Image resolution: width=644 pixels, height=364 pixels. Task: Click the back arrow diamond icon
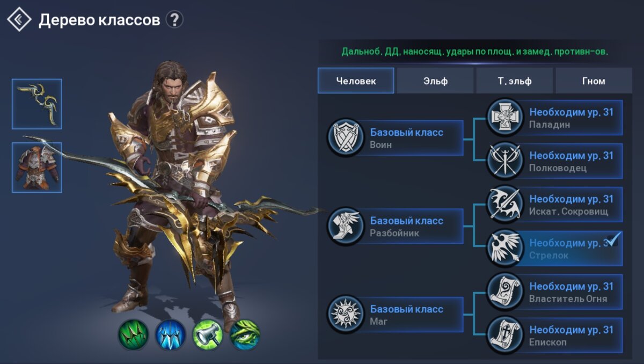(x=19, y=19)
